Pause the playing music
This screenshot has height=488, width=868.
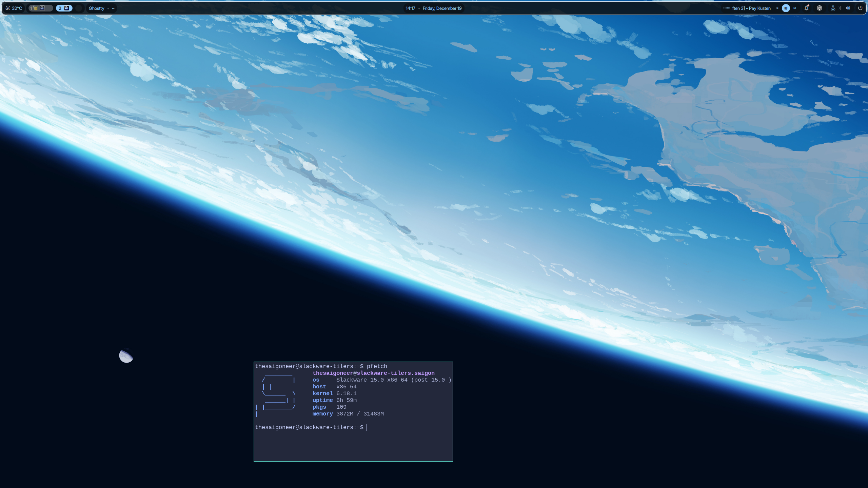(x=786, y=8)
